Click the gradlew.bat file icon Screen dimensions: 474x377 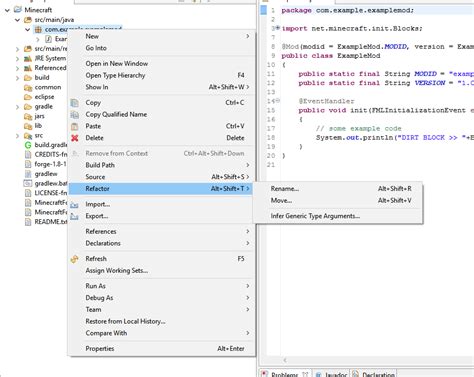click(x=28, y=183)
